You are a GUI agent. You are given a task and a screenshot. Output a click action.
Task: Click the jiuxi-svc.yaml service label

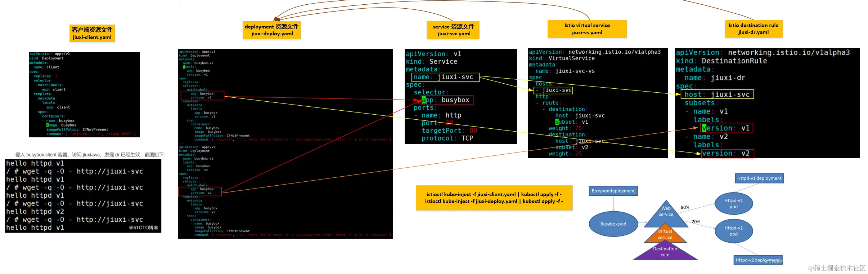click(x=453, y=30)
